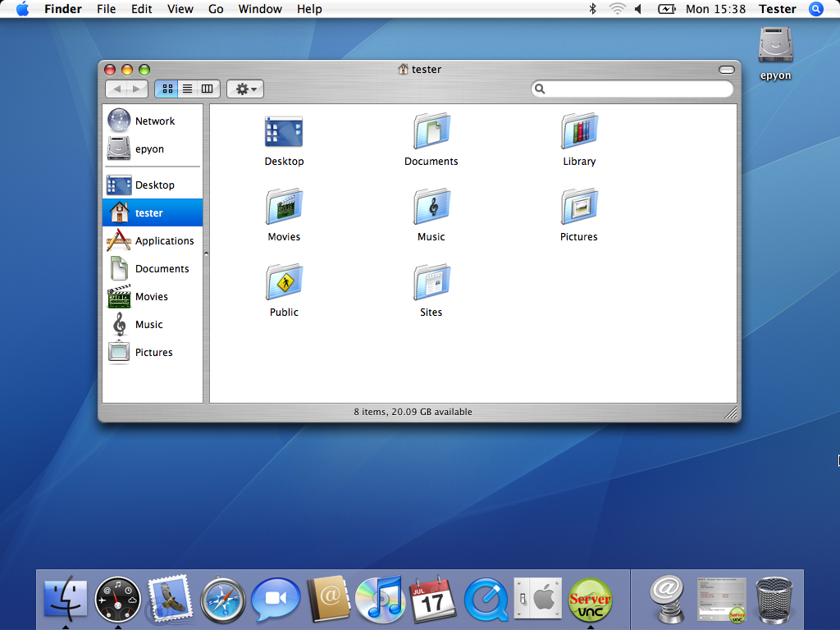Switch the Finder window to icon view
840x630 pixels.
(167, 89)
